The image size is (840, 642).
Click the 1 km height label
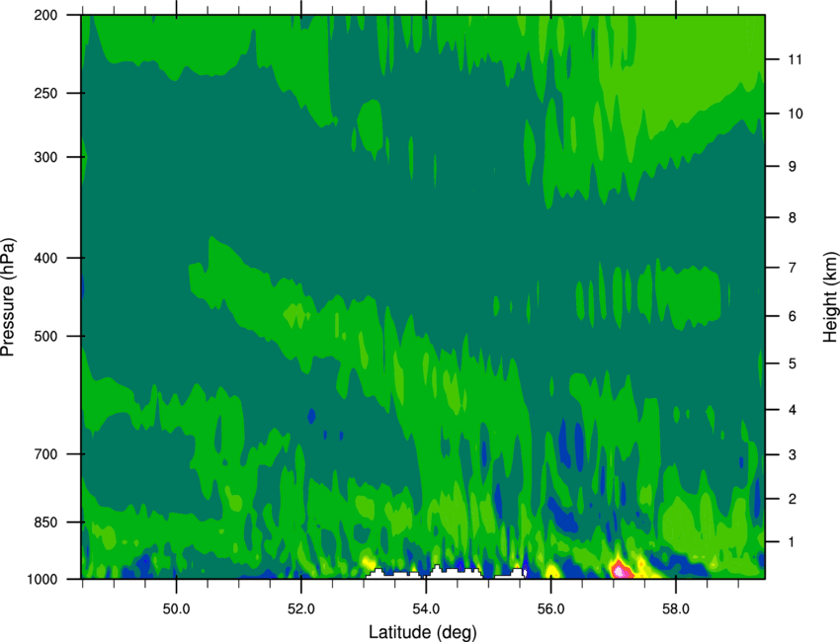[793, 542]
